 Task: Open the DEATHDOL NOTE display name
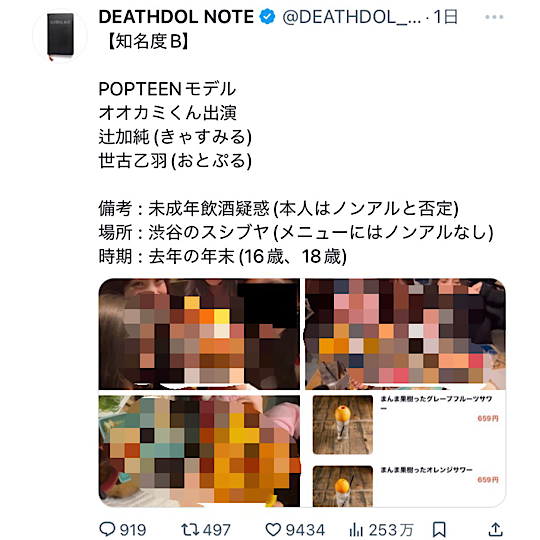(x=176, y=17)
